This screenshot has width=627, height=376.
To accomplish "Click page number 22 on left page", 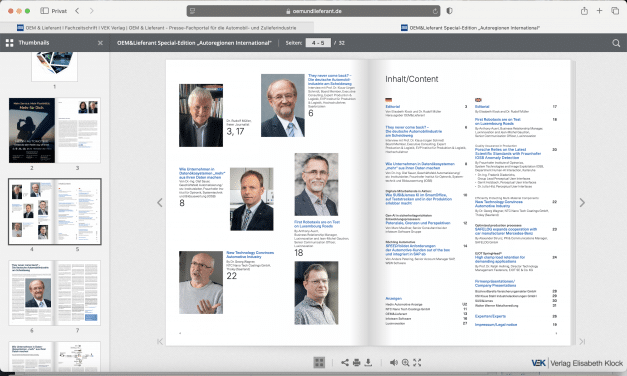I will pyautogui.click(x=231, y=276).
